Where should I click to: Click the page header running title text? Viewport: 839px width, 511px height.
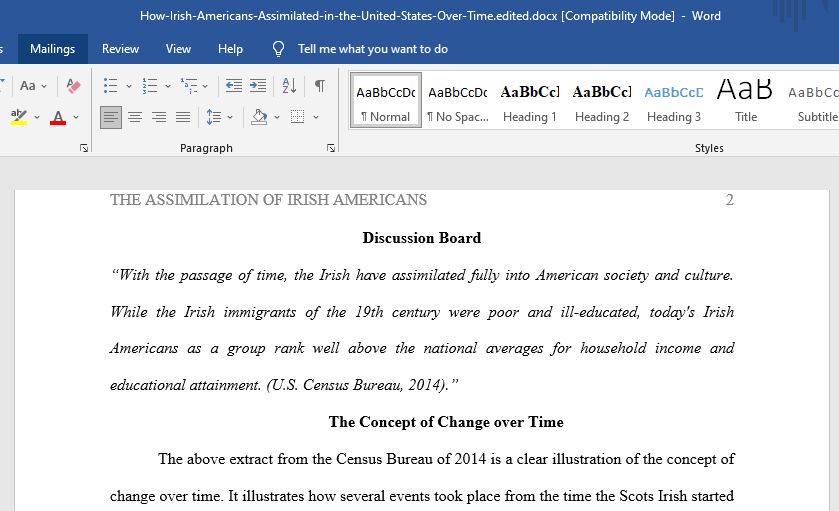point(268,200)
